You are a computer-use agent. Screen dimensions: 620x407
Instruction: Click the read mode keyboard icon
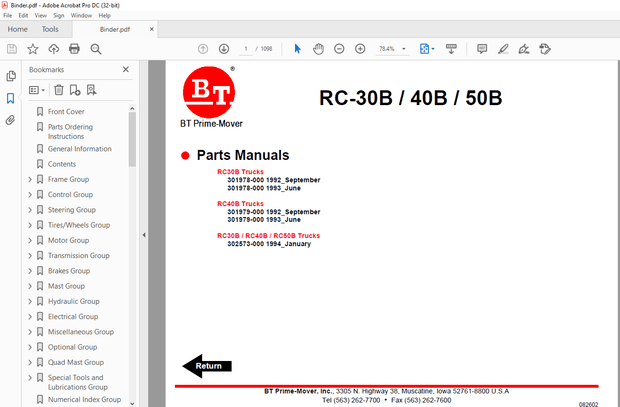(x=451, y=49)
